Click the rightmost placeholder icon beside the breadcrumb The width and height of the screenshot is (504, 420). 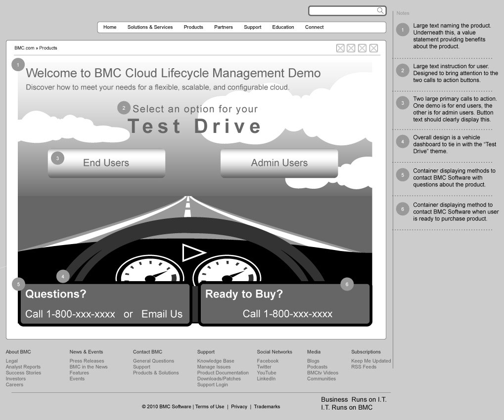point(373,48)
